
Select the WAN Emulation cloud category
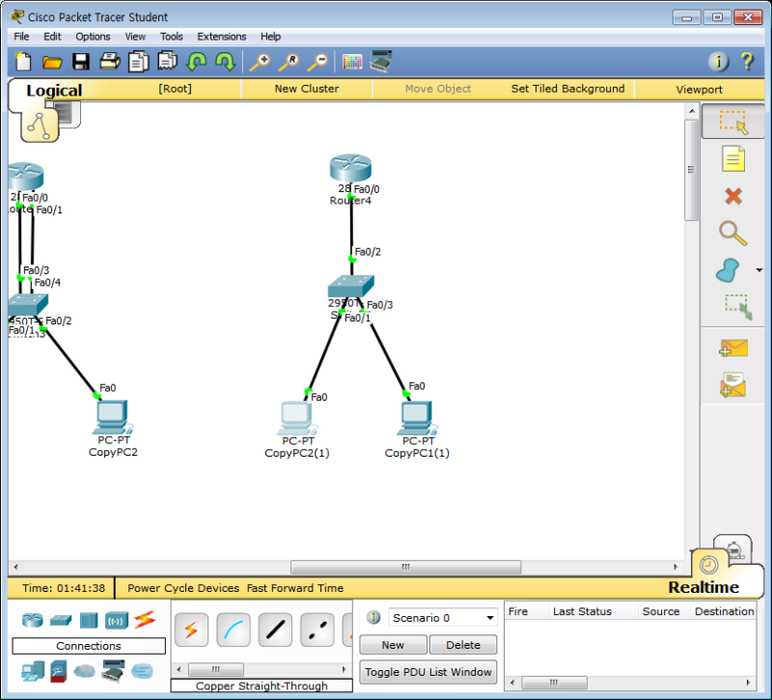point(84,671)
